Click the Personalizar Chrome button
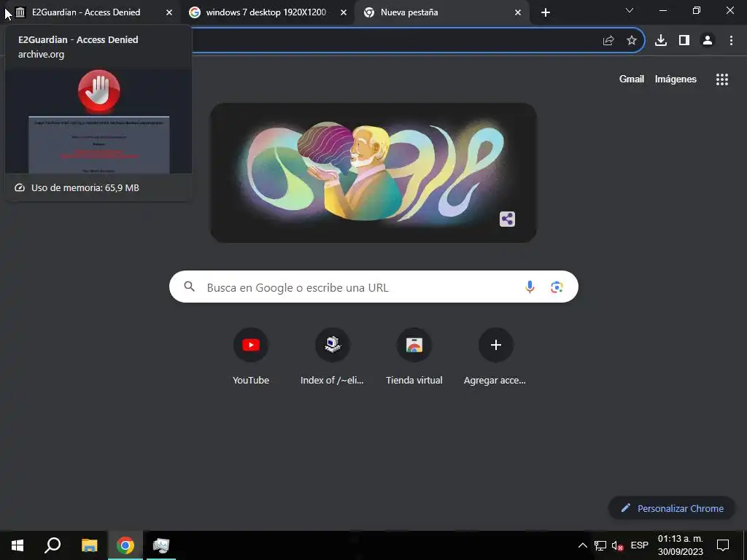The image size is (747, 560). pos(672,508)
